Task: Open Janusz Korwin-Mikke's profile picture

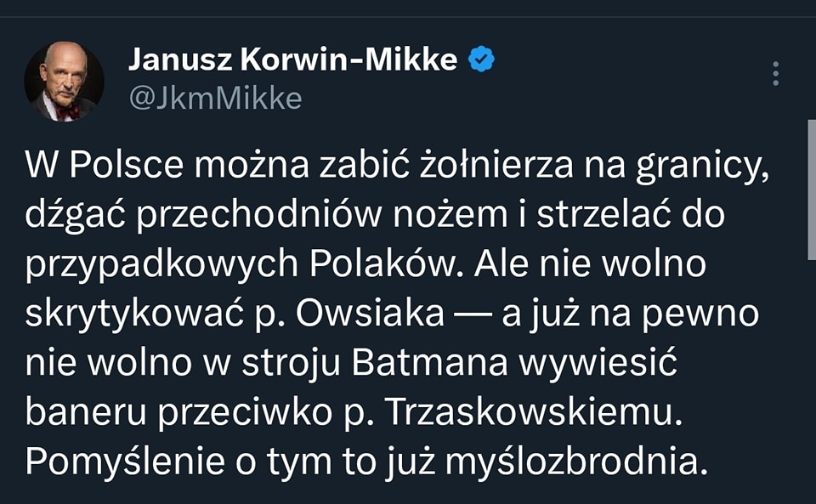Action: point(64,82)
